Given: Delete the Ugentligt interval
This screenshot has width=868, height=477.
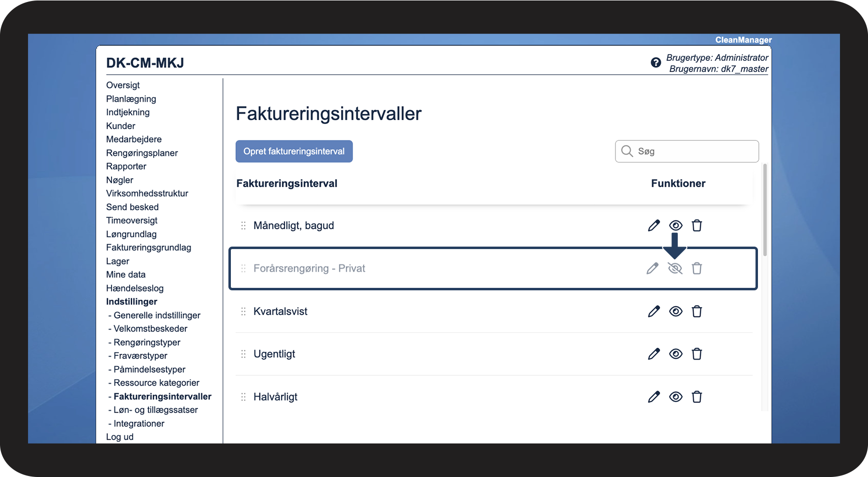Looking at the screenshot, I should (697, 354).
